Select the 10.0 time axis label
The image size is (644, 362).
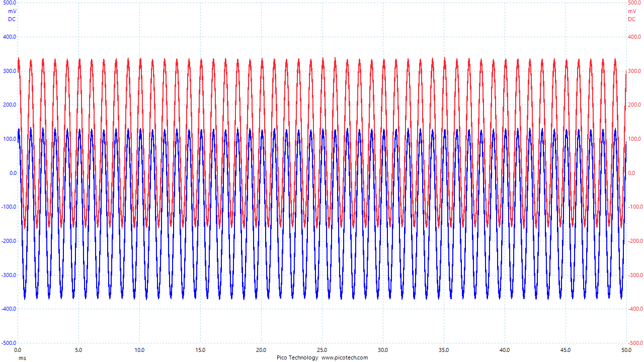[139, 350]
